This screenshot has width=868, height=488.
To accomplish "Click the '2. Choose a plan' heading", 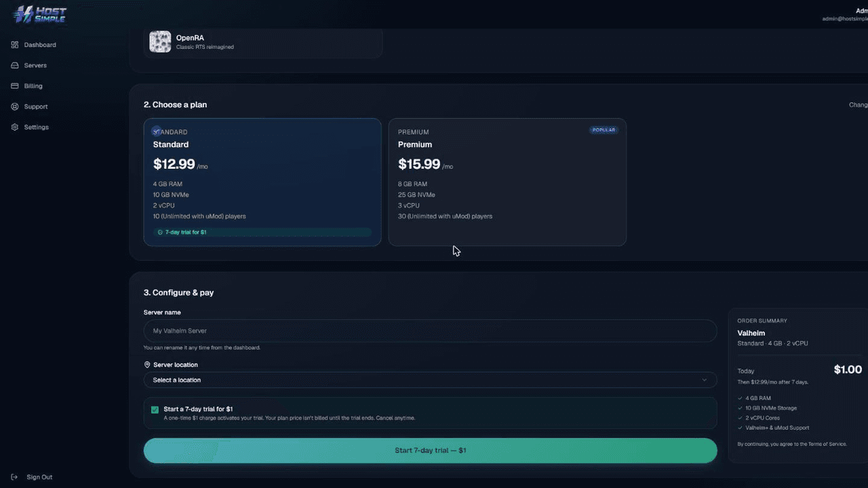I will (x=175, y=105).
